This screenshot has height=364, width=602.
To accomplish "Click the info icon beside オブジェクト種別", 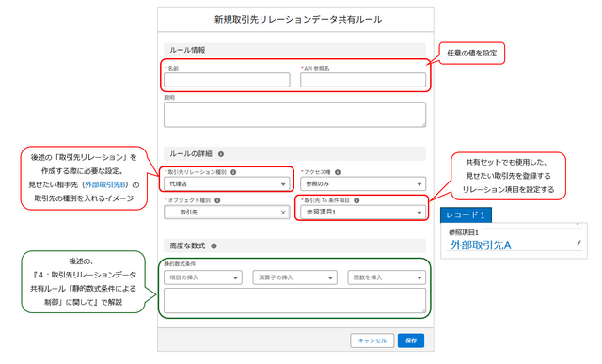I will click(x=217, y=200).
